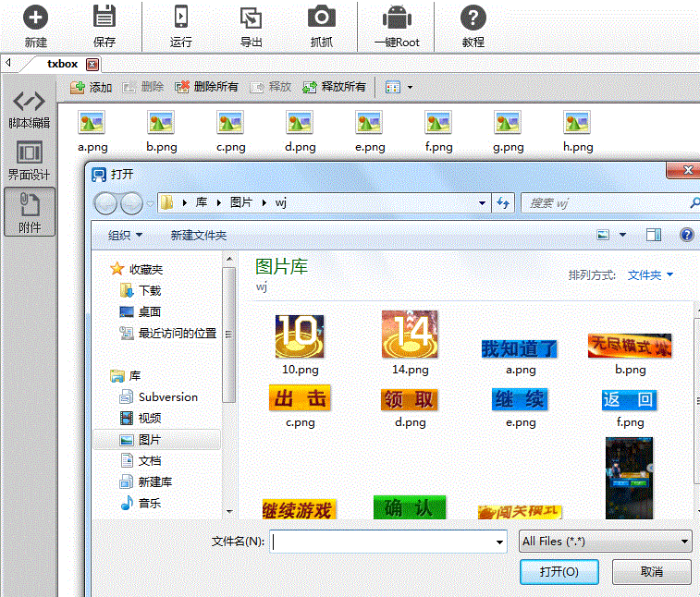Select 桌面 (Desktop) in the sidebar
Viewport: 700px width, 597px height.
pos(141,311)
